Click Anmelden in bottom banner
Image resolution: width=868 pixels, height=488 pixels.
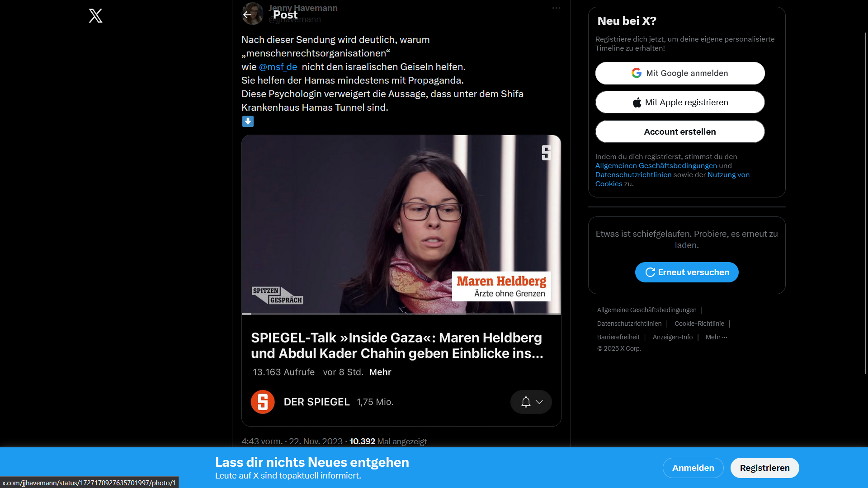(x=693, y=468)
